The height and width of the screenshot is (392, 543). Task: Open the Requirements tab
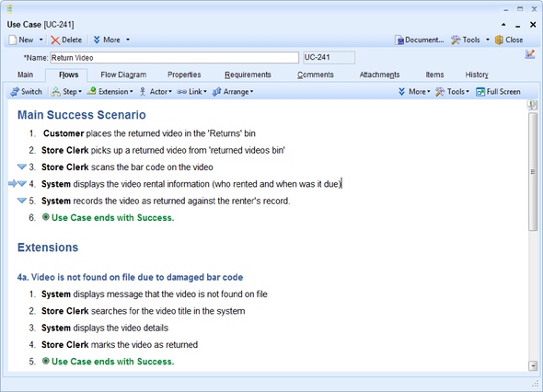[x=248, y=75]
